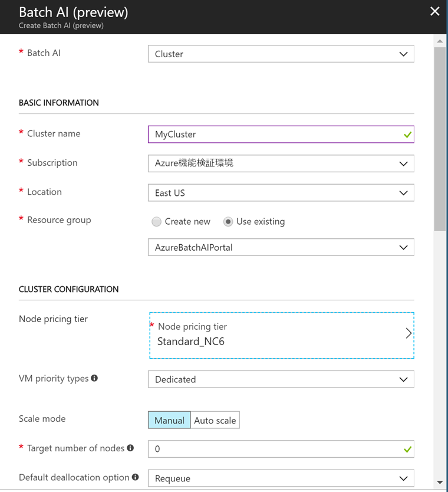Open the Location dropdown showing East US
Screen dimensions: 448x492
point(281,193)
